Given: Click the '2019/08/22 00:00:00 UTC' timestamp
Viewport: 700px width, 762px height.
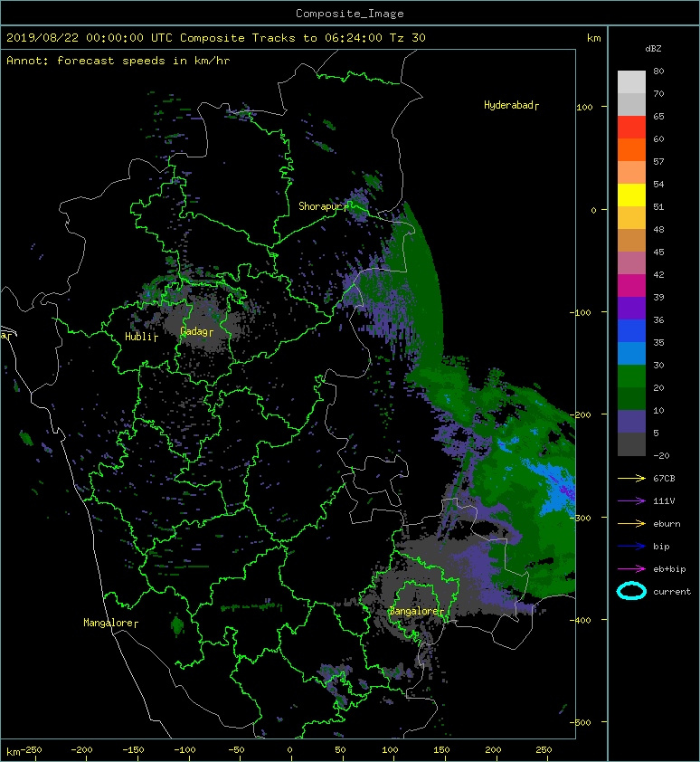Looking at the screenshot, I should click(89, 38).
